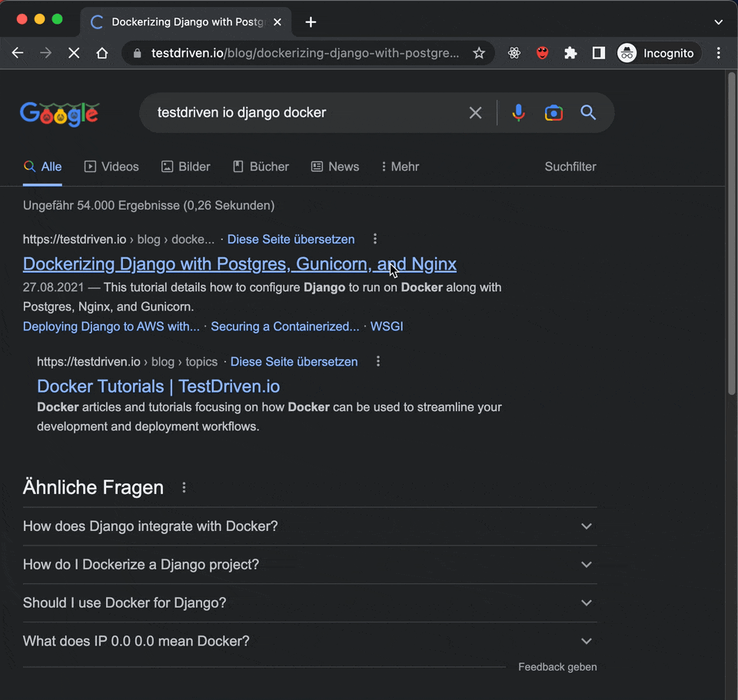Click the sidebar panel icon in the toolbar
The height and width of the screenshot is (700, 738).
click(x=598, y=52)
